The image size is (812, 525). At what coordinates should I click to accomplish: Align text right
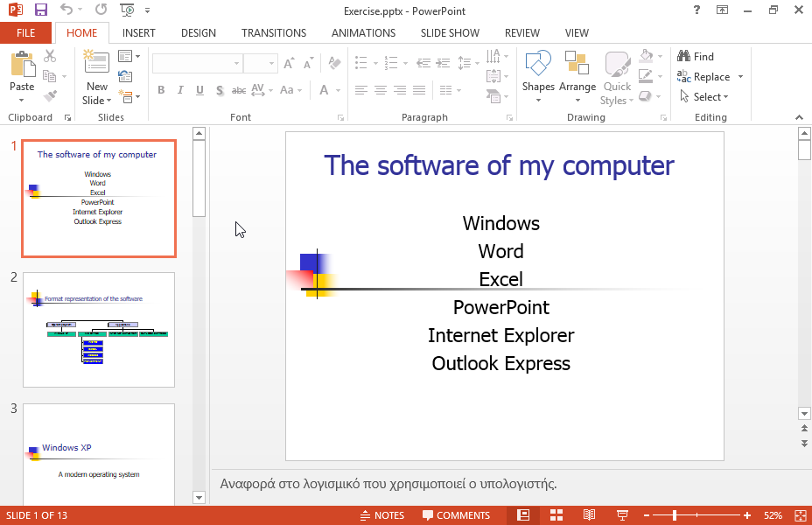coord(400,90)
